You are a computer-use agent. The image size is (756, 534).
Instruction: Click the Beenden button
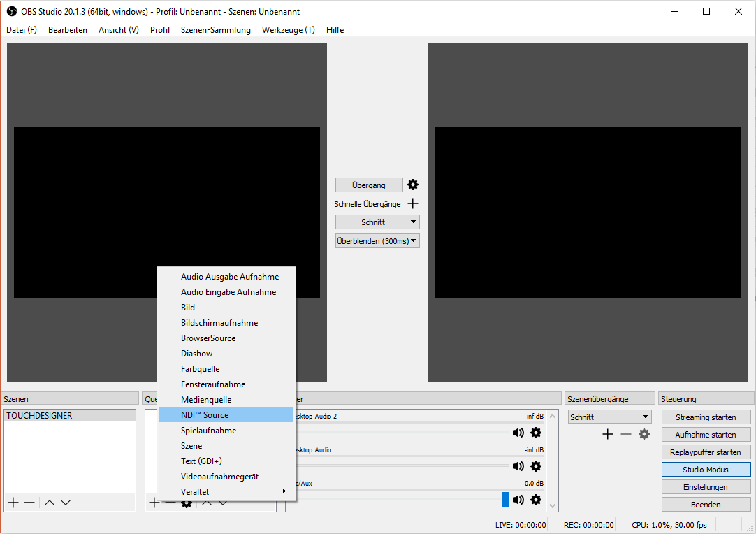click(706, 505)
